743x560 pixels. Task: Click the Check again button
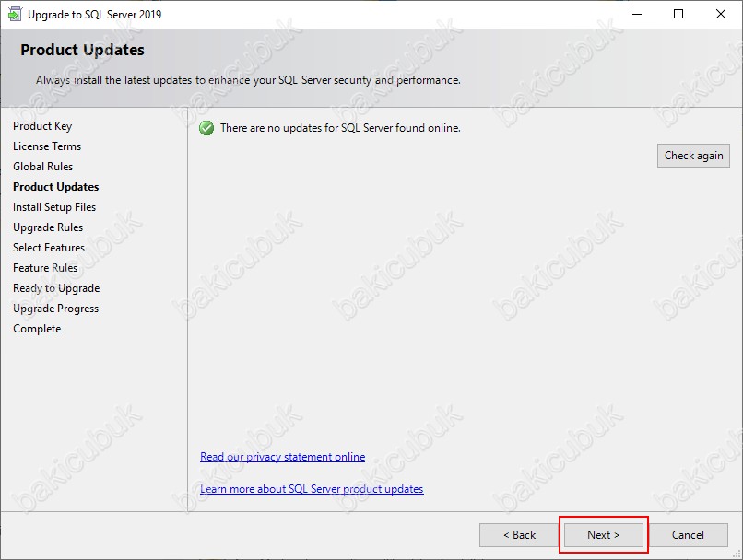pos(693,156)
